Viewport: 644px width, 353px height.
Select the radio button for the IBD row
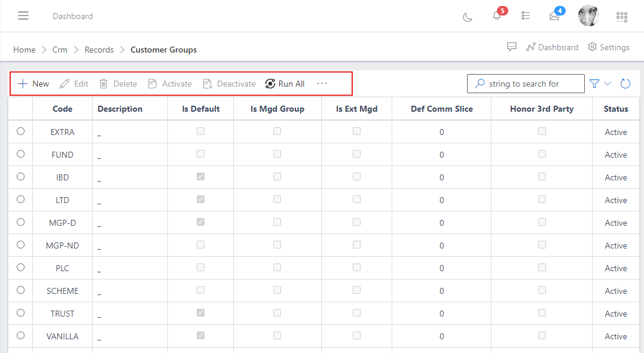point(20,176)
